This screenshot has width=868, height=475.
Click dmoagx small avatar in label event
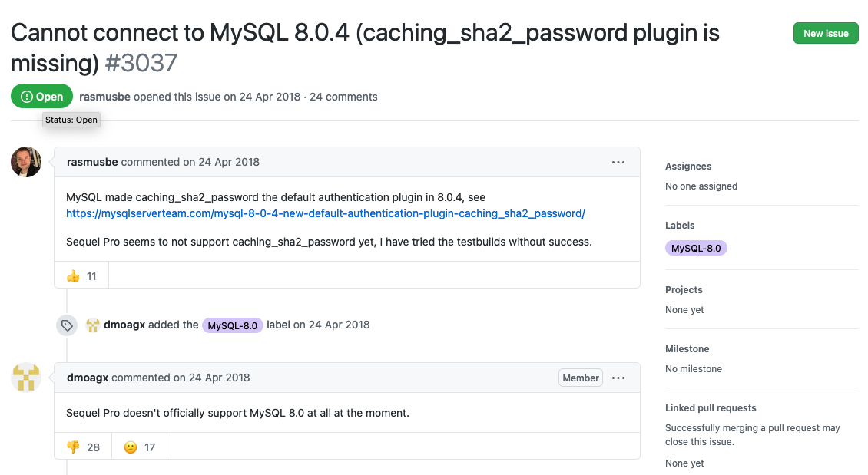(x=93, y=325)
